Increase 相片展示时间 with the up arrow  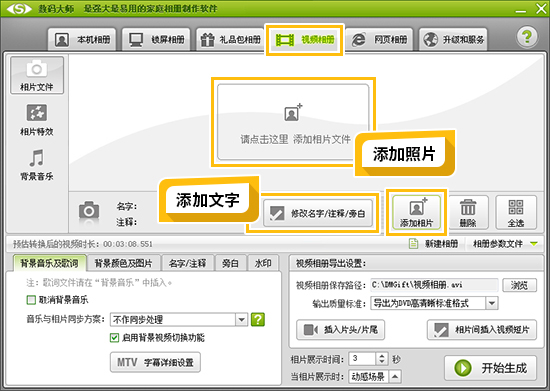pos(382,356)
